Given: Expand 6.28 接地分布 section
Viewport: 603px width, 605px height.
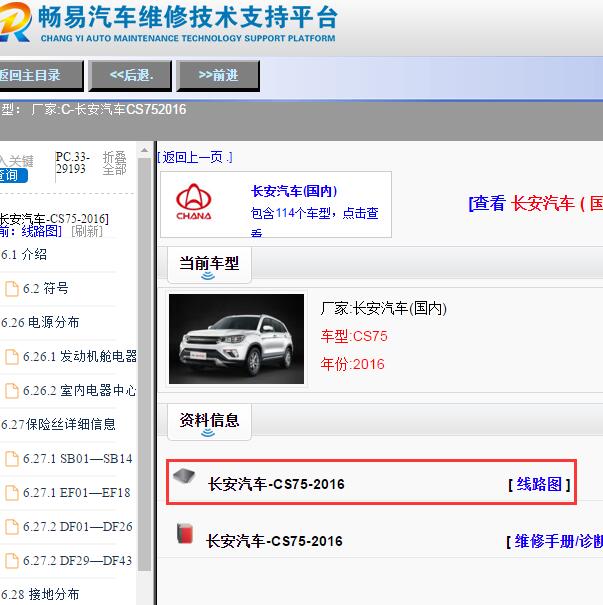Looking at the screenshot, I should click(40, 594).
